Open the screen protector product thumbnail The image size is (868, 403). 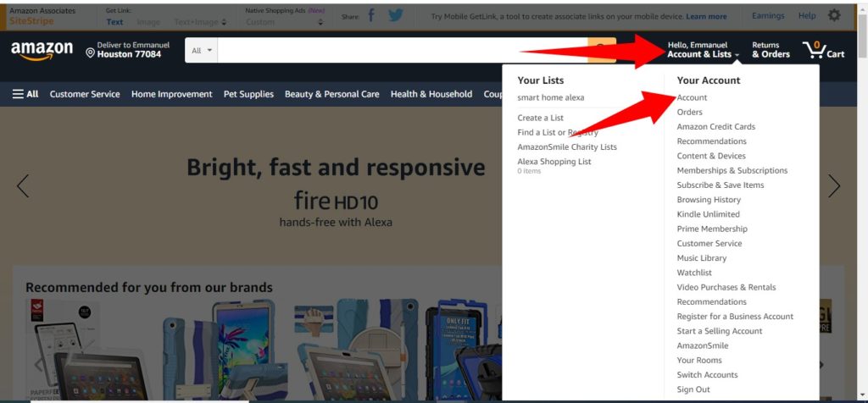tap(87, 350)
